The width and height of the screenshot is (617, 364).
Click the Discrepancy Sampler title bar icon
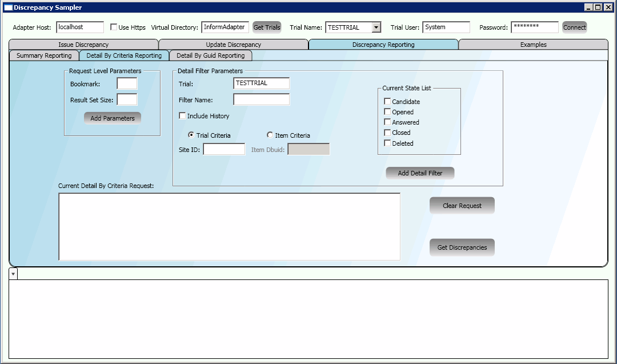[8, 7]
